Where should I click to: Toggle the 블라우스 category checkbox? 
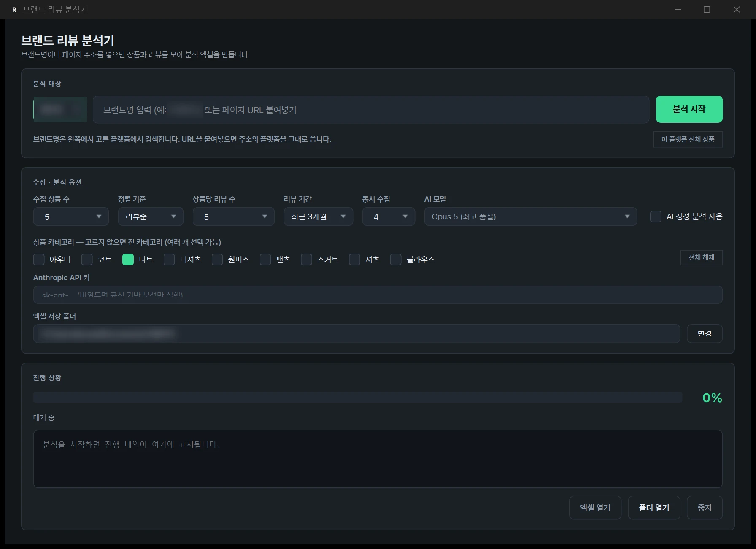tap(396, 260)
